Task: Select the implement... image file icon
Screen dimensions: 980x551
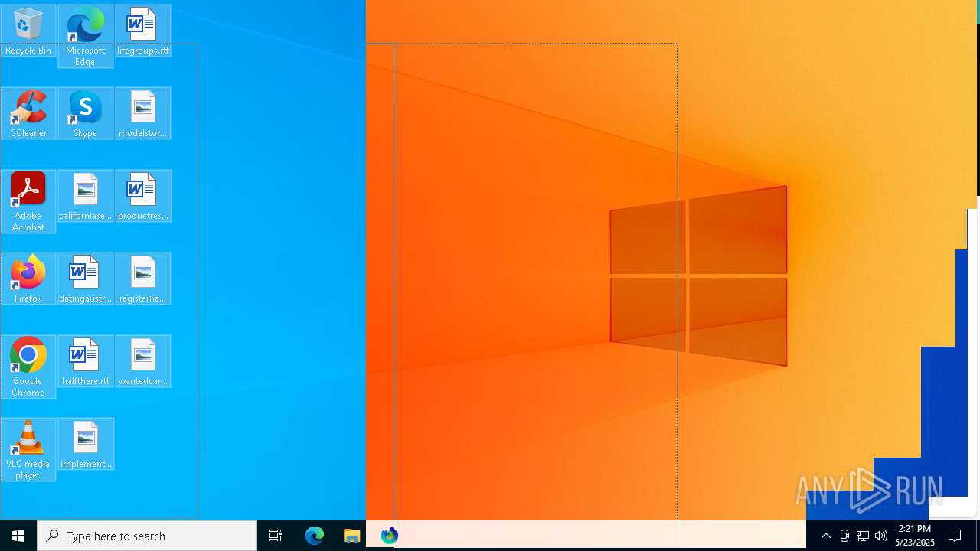Action: coord(85,444)
